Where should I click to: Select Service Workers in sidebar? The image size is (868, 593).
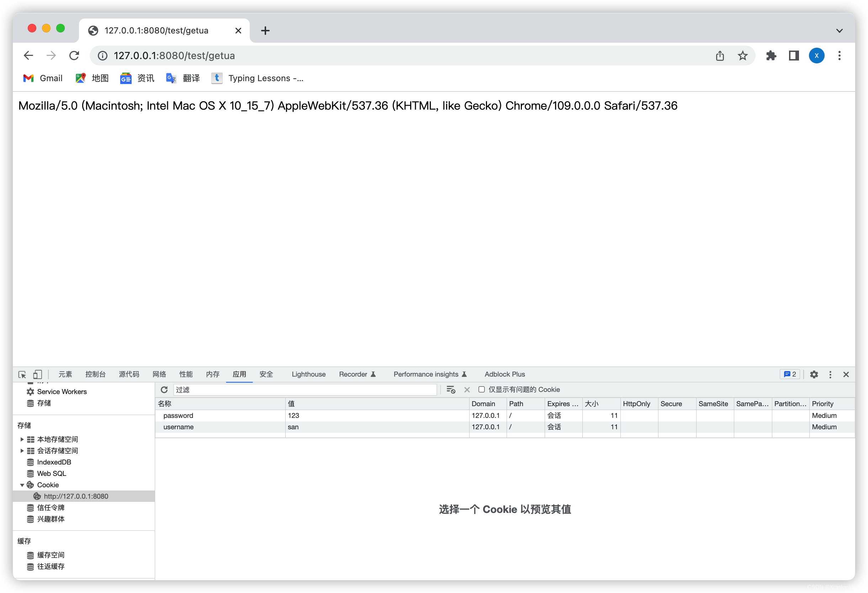point(62,392)
